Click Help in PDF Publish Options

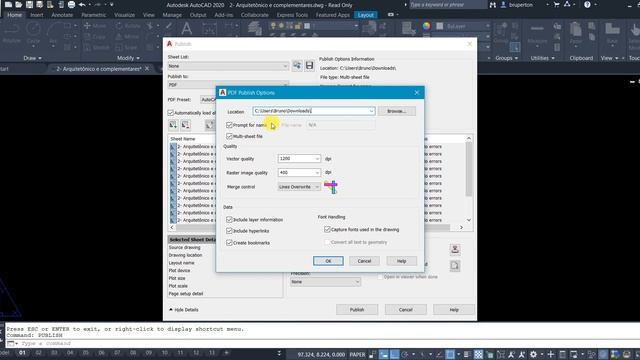point(402,261)
